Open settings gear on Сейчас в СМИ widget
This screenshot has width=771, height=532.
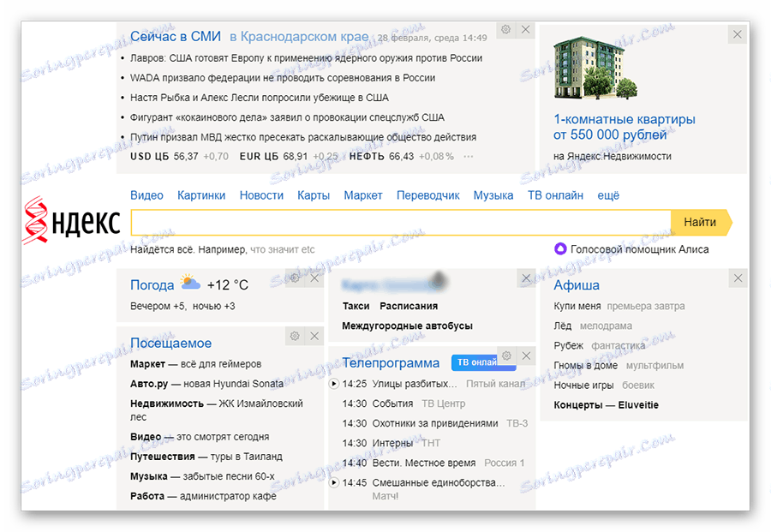507,29
